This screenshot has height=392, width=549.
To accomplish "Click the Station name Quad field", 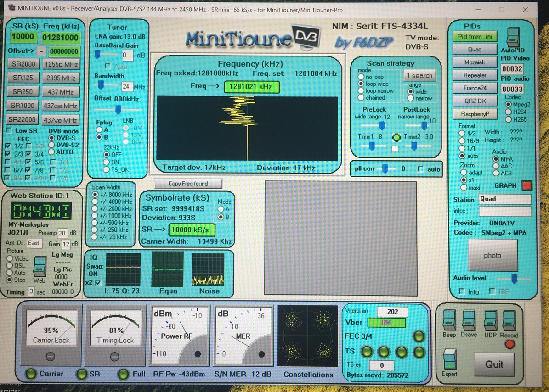I will tap(504, 199).
